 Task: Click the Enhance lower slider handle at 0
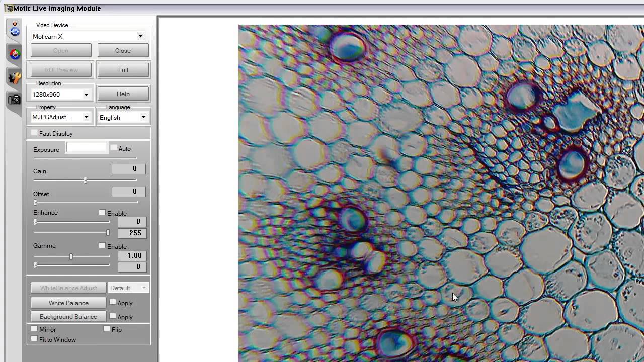coord(35,222)
